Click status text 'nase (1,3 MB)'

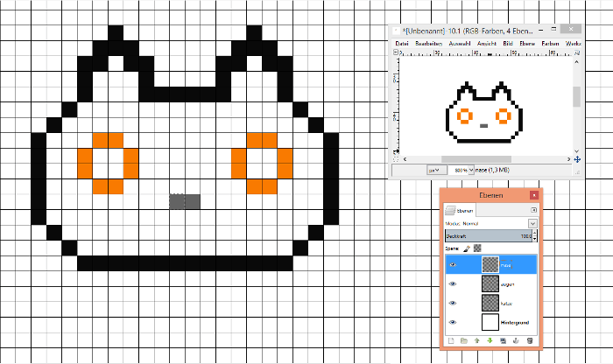492,170
